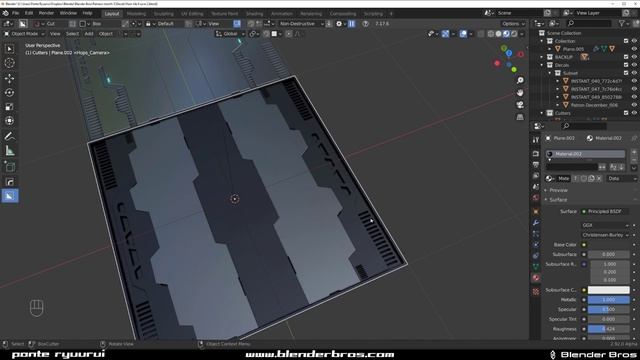Open the GGX distribution dropdown

click(605, 225)
